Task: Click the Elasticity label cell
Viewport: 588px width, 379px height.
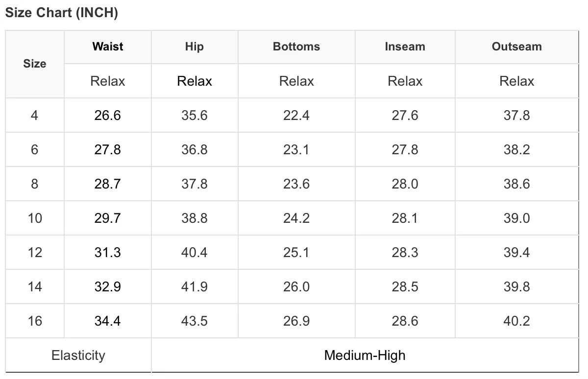Action: click(x=78, y=355)
